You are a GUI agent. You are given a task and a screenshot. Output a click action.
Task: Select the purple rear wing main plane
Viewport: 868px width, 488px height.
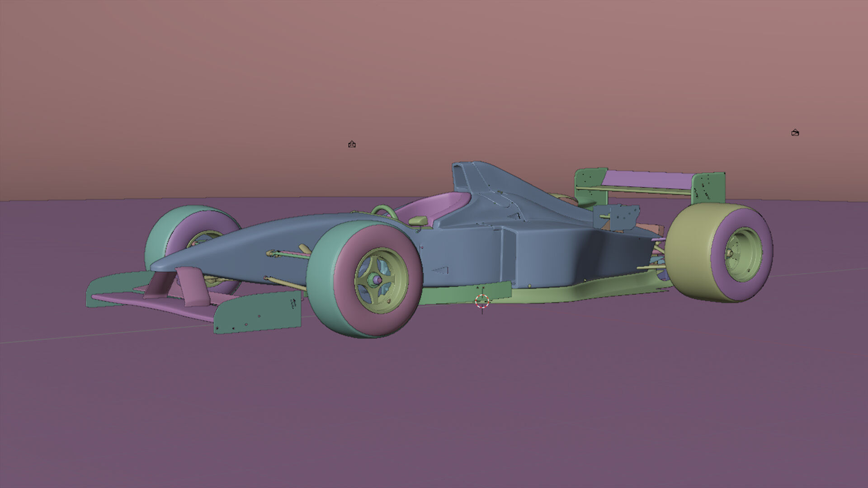tap(649, 179)
